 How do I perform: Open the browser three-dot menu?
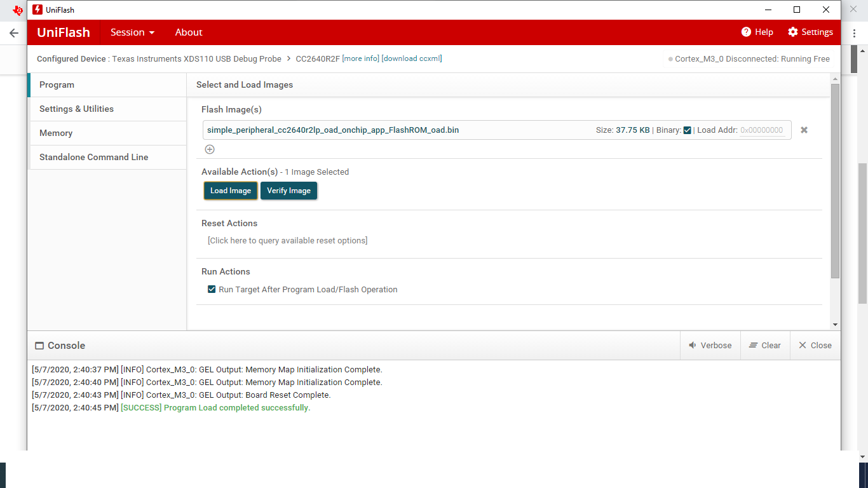point(854,33)
